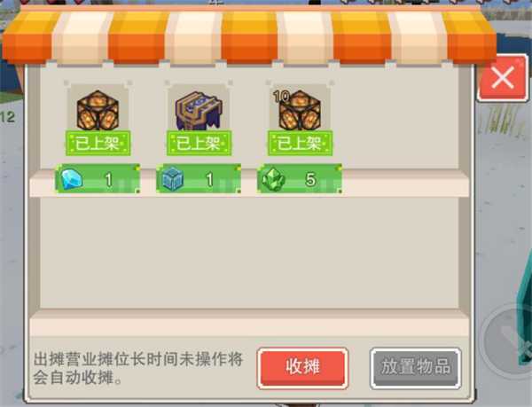Image resolution: width=532 pixels, height=407 pixels.
Task: Toggle 已上架 label under lamp stack
Action: point(300,143)
